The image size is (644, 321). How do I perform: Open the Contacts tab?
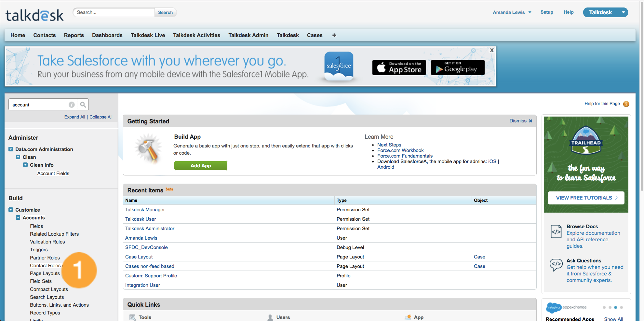(45, 35)
